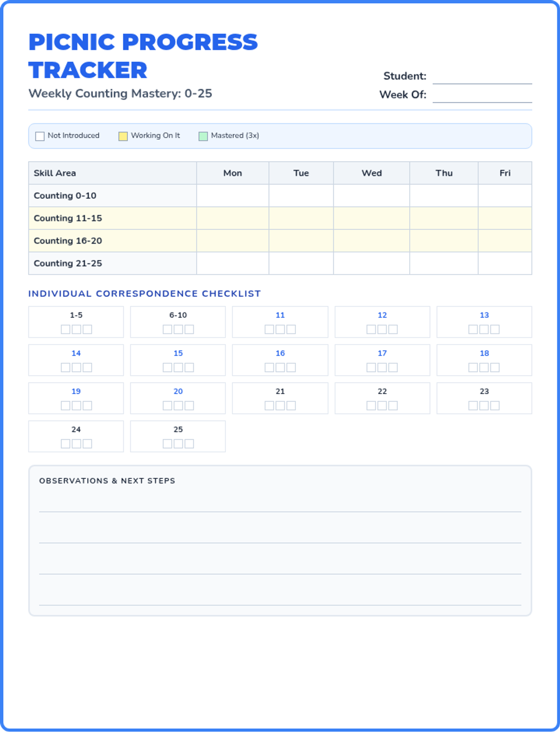Viewport: 560px width, 747px height.
Task: Check the first box under 1-5
Action: point(65,329)
